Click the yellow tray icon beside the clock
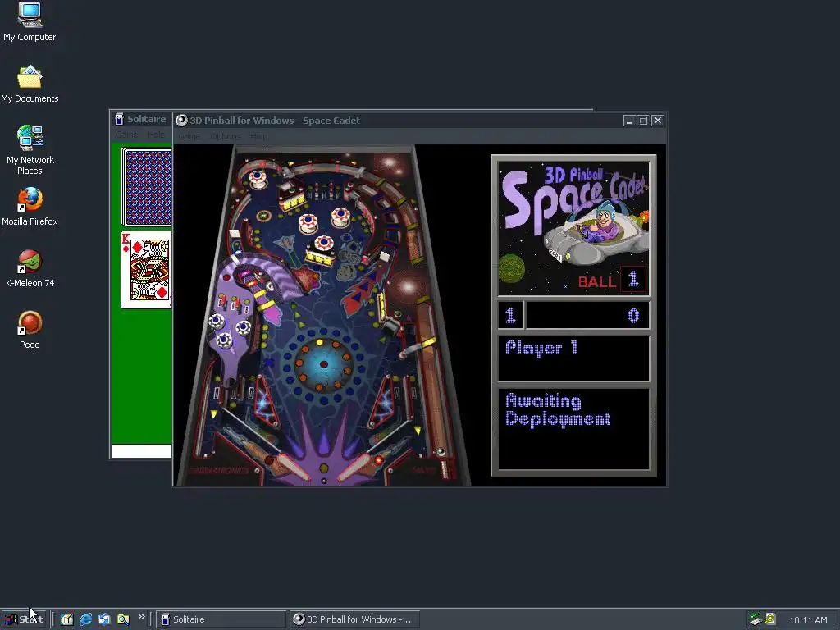Image resolution: width=840 pixels, height=630 pixels. (x=770, y=619)
